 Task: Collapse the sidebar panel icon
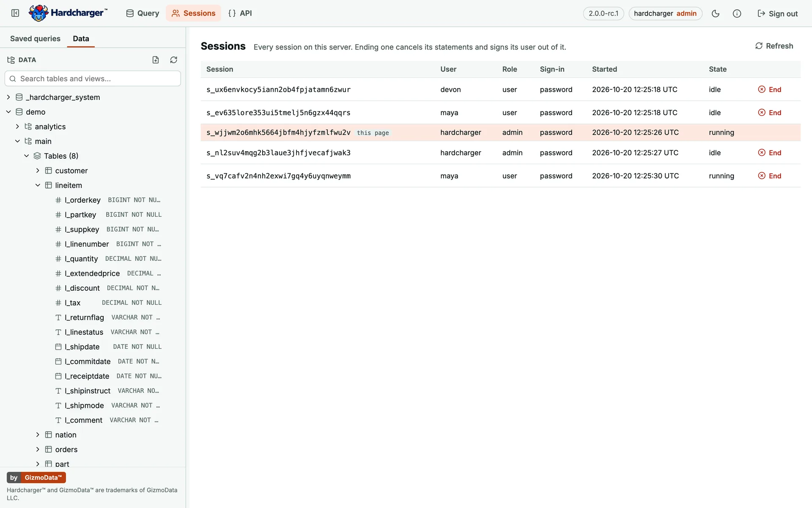(x=15, y=13)
